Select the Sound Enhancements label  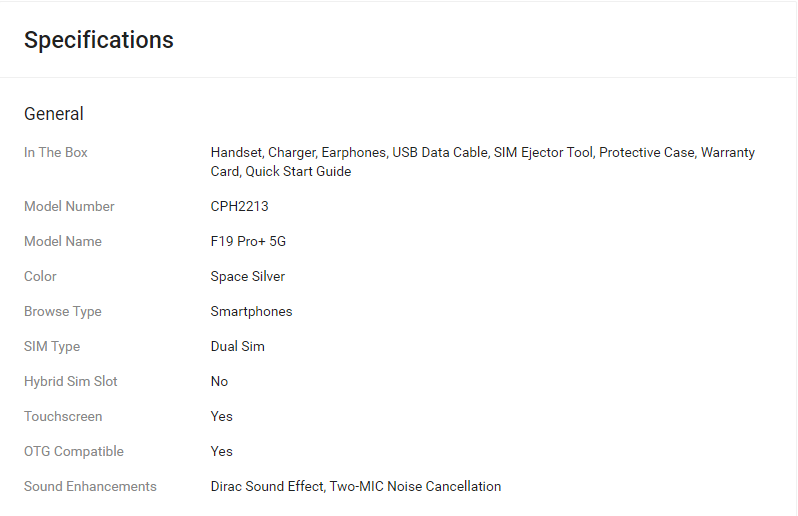pos(90,487)
